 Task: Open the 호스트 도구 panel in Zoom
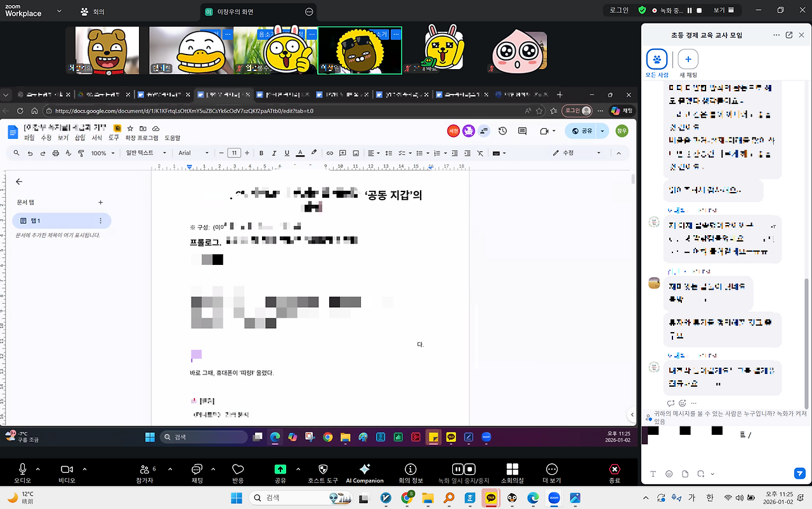click(322, 470)
